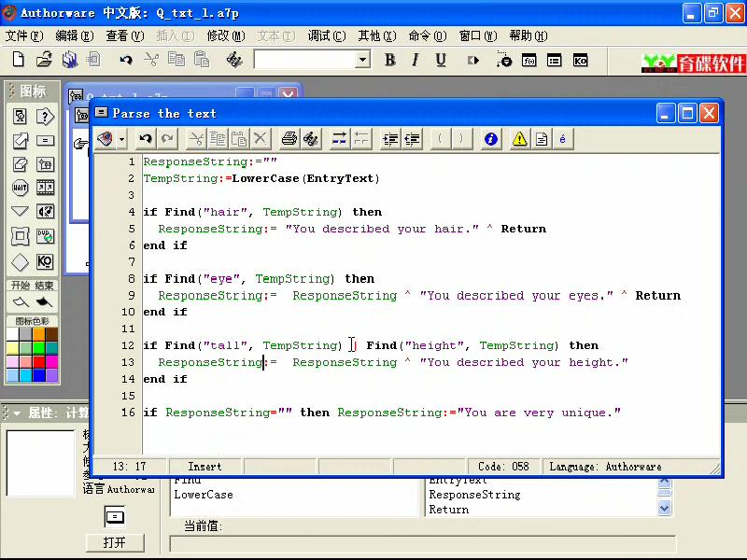Image resolution: width=747 pixels, height=560 pixels.
Task: Open the 修改(M) menu
Action: coord(226,35)
